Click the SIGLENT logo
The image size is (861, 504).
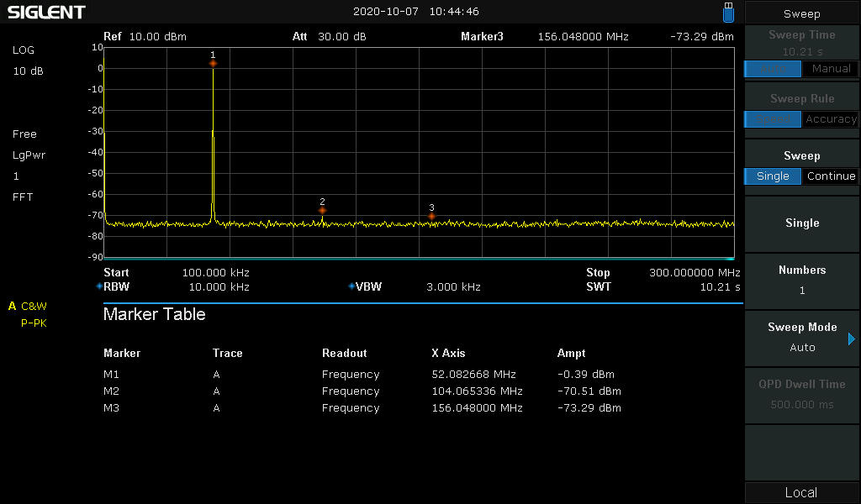point(46,13)
